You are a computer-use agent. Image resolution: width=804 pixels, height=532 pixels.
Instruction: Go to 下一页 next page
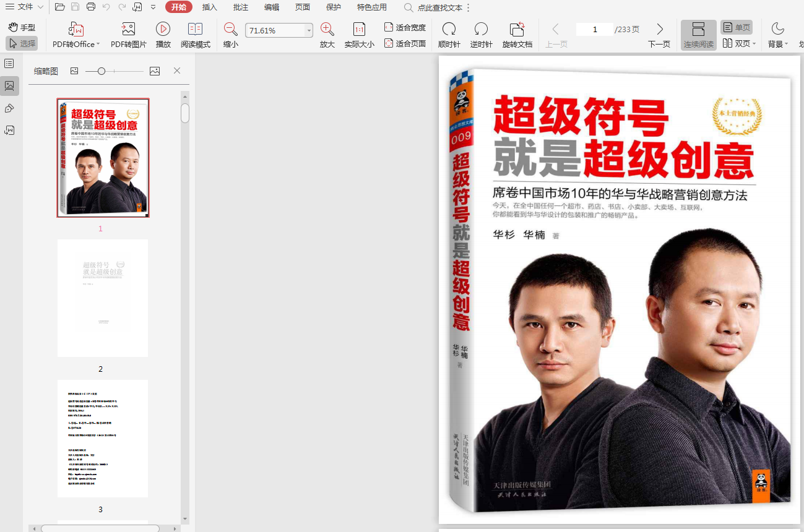tap(659, 35)
